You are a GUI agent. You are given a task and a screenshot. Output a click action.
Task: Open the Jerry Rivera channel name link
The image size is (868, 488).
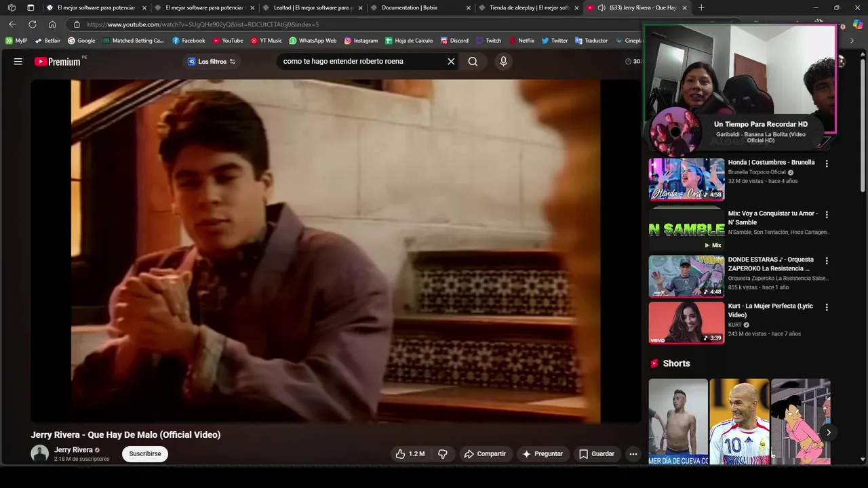point(73,450)
